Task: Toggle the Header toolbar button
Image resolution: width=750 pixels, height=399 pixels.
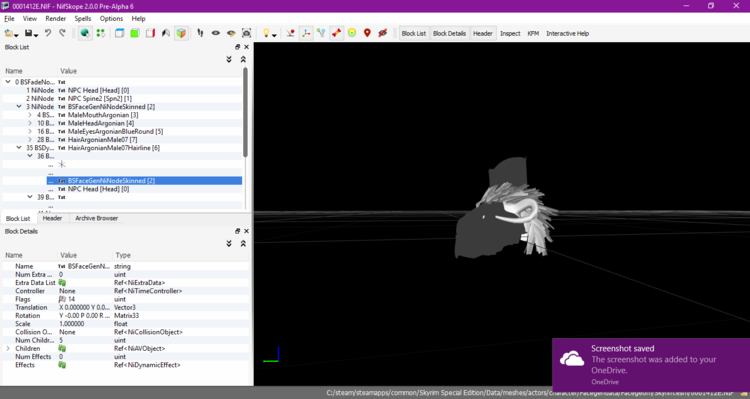Action: pyautogui.click(x=483, y=33)
